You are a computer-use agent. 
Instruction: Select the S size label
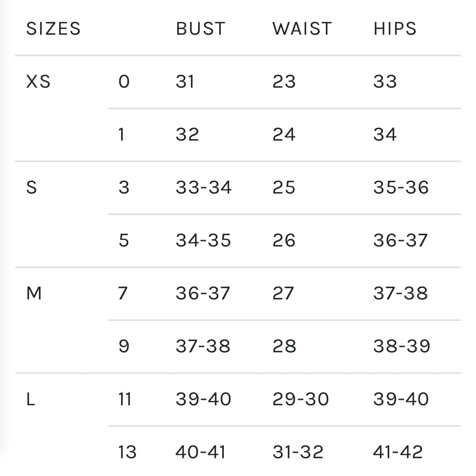point(32,187)
